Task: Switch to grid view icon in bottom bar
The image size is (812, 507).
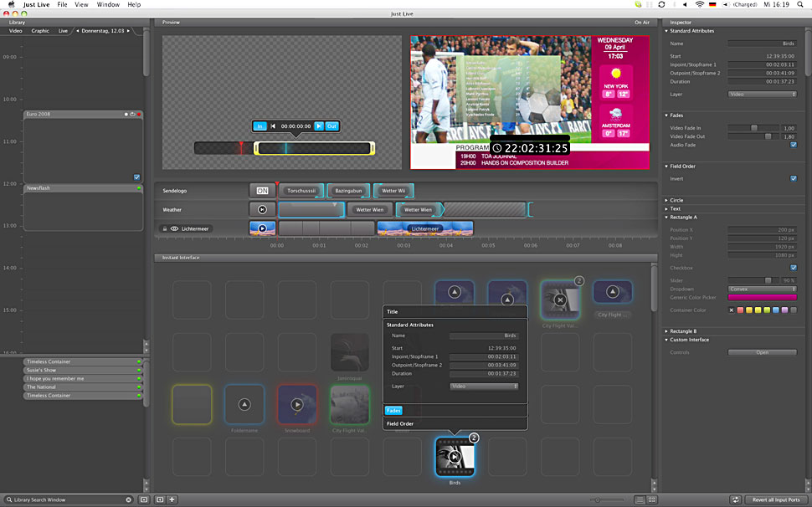Action: (653, 499)
